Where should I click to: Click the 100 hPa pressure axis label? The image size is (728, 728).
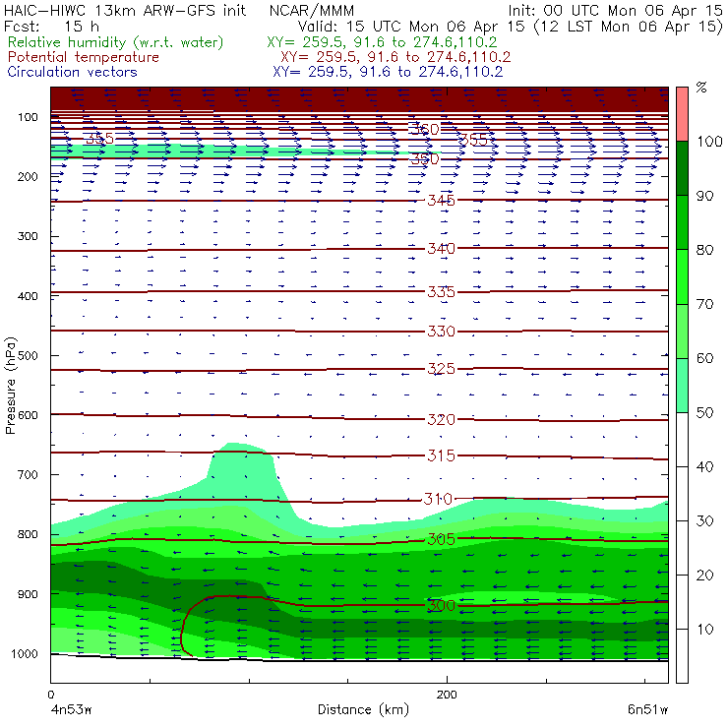(x=28, y=117)
